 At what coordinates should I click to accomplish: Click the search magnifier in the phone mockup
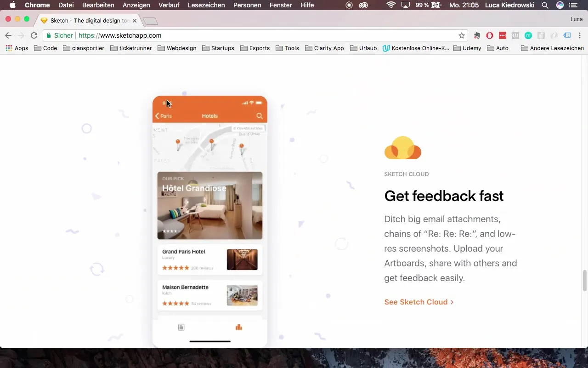point(260,116)
